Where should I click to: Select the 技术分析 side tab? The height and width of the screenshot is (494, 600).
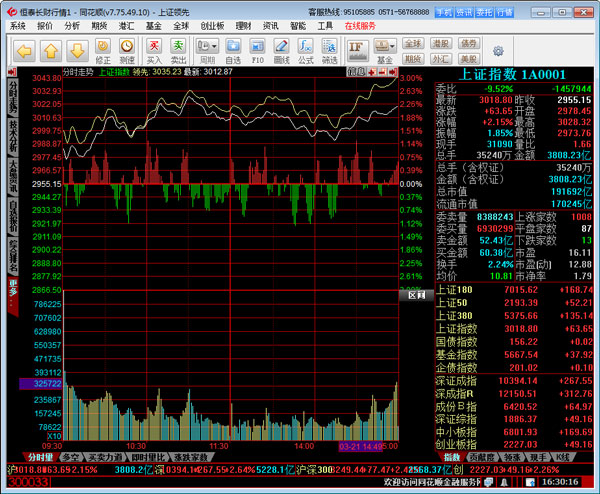tap(13, 137)
